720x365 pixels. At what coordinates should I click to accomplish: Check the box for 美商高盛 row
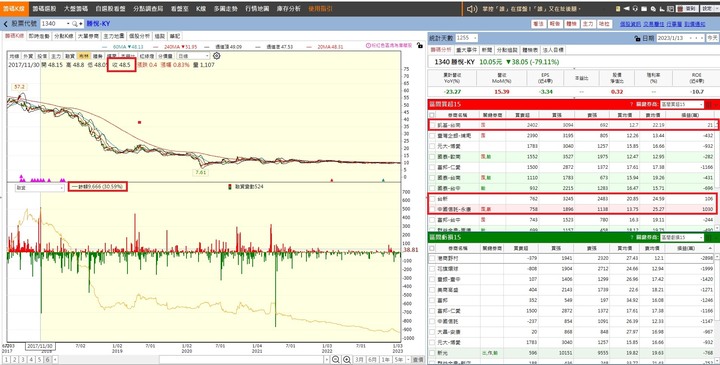point(432,290)
